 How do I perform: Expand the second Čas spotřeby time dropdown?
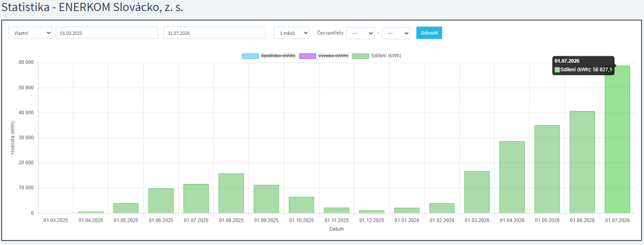(x=396, y=33)
